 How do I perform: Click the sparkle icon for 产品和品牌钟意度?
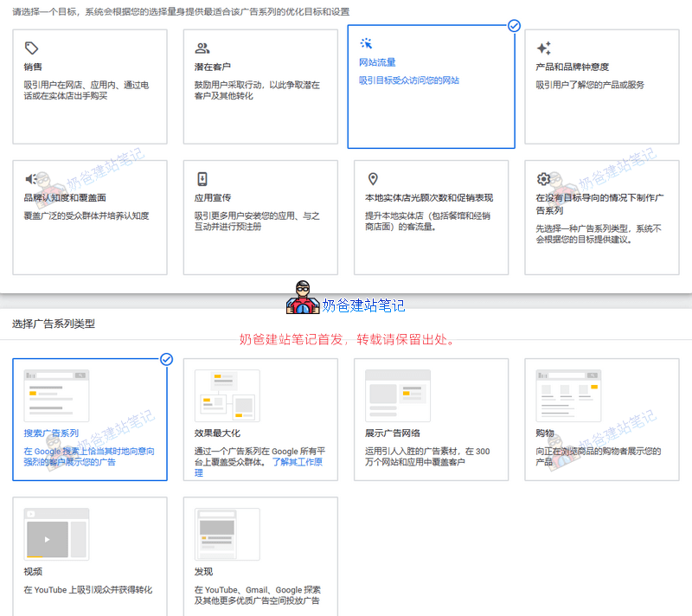click(543, 48)
